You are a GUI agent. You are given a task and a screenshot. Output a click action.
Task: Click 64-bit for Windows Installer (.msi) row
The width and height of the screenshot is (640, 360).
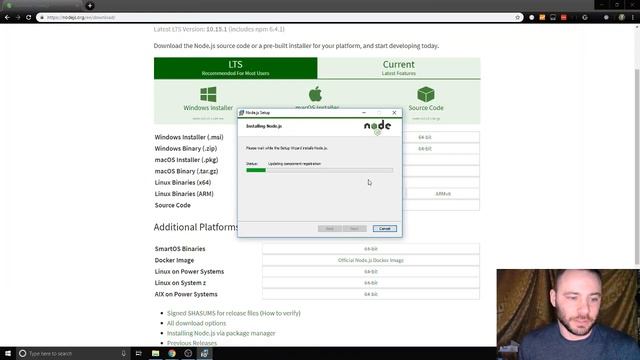tap(425, 137)
